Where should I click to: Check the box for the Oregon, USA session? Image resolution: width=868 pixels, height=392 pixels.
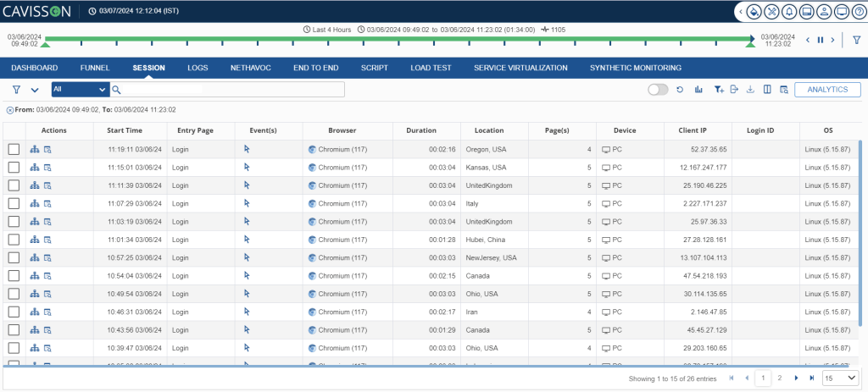pyautogui.click(x=14, y=149)
